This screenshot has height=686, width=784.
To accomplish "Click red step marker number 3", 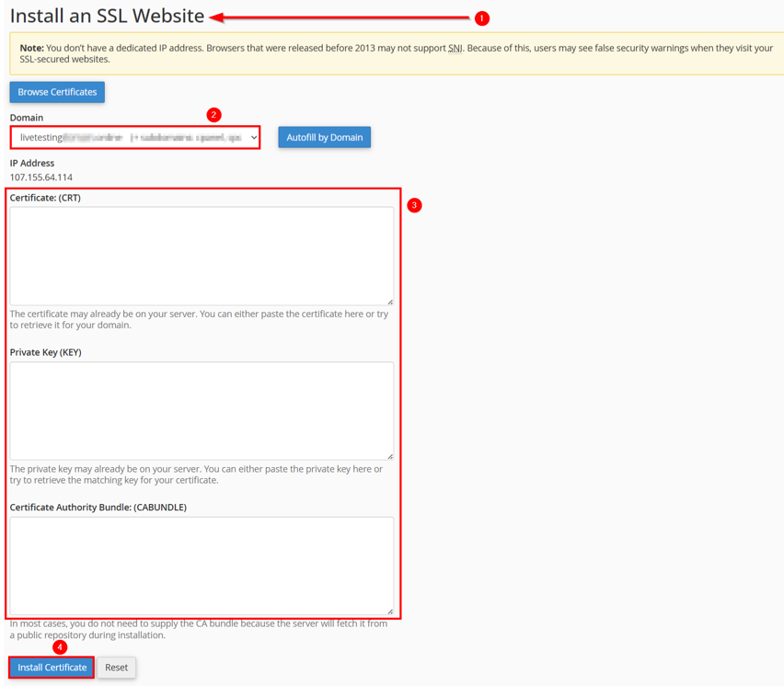I will pos(414,205).
